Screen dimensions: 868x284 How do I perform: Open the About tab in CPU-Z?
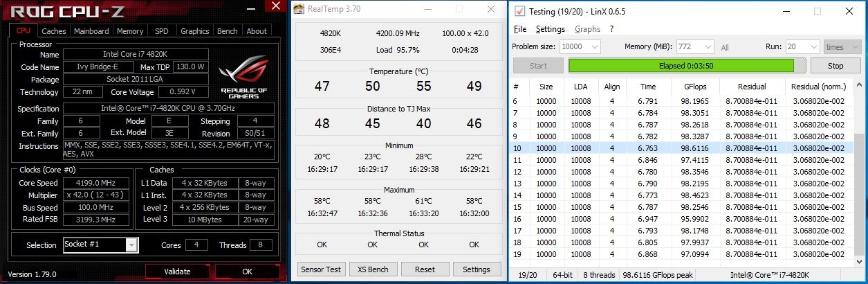257,30
